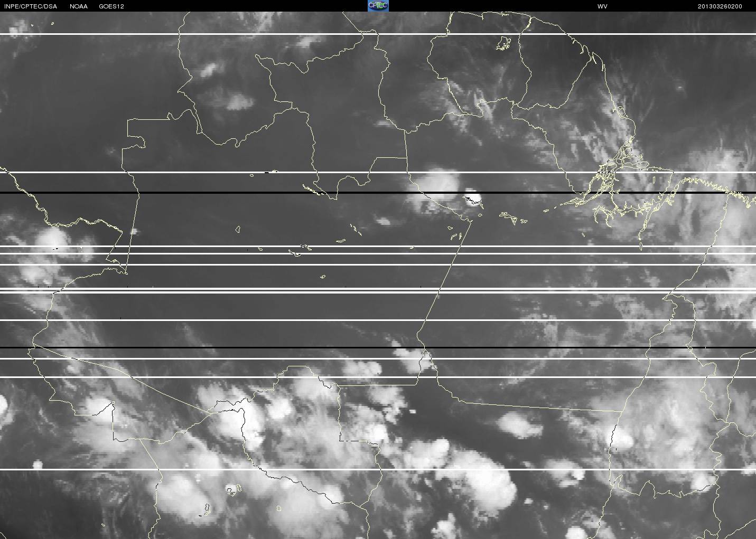Click the WV channel label
The width and height of the screenshot is (756, 539).
(602, 6)
